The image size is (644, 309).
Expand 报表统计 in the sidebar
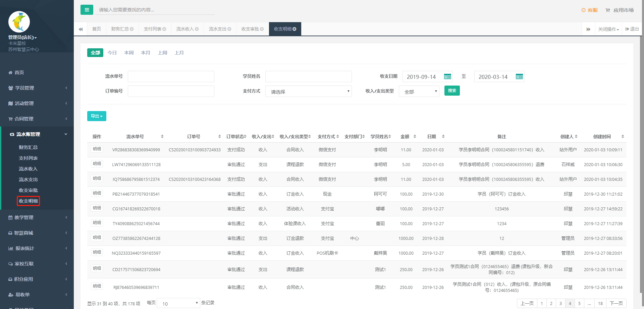[x=37, y=248]
